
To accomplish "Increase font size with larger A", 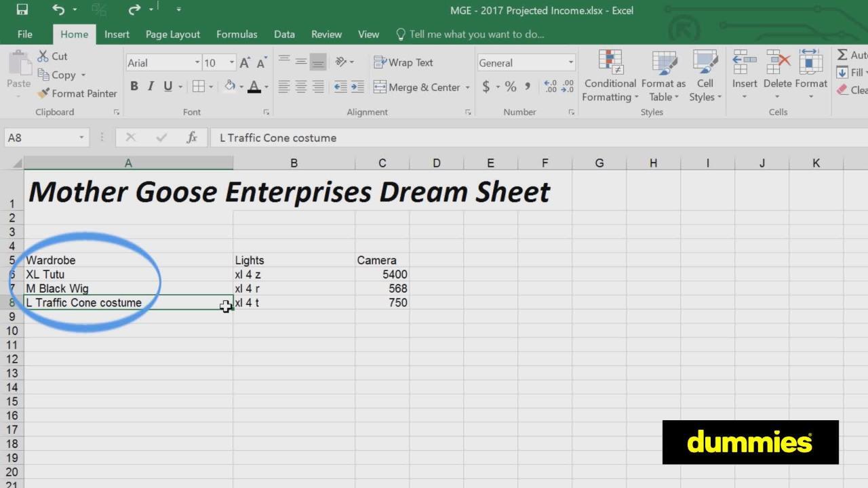I will click(x=245, y=63).
